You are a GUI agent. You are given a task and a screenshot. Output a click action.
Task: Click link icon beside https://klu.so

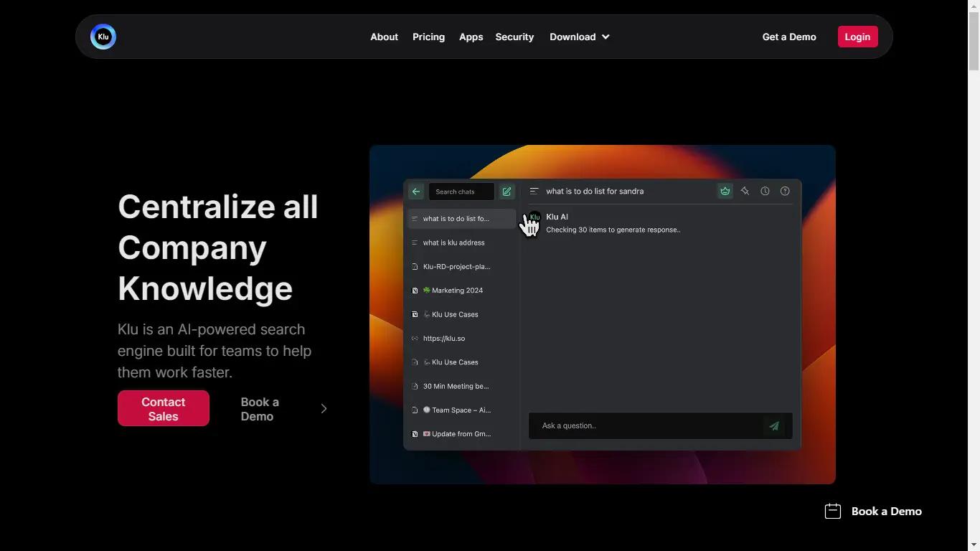415,339
